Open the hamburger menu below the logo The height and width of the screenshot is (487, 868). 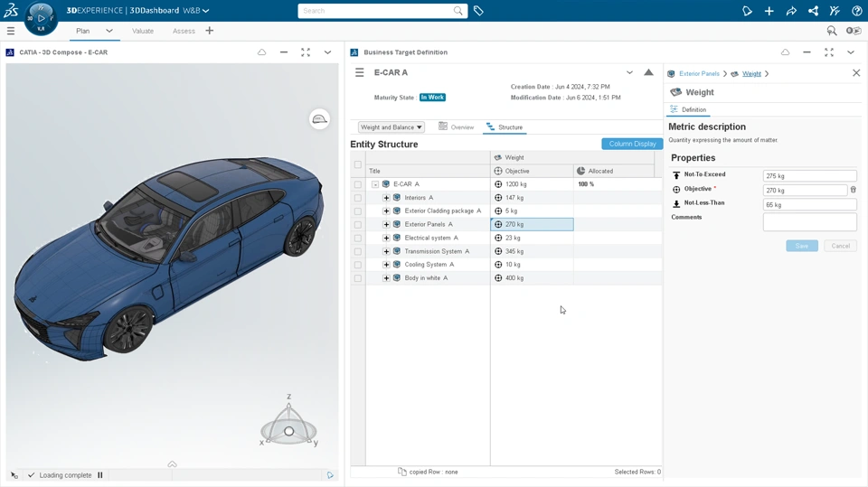pyautogui.click(x=11, y=31)
